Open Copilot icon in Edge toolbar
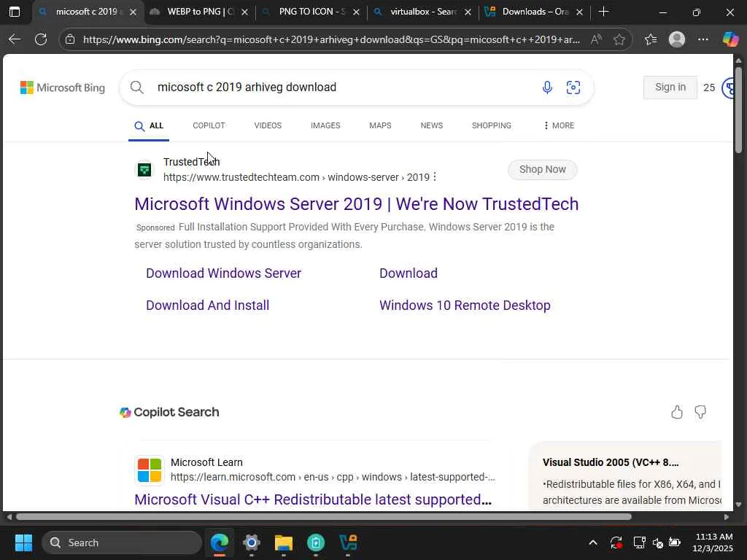 tap(730, 39)
